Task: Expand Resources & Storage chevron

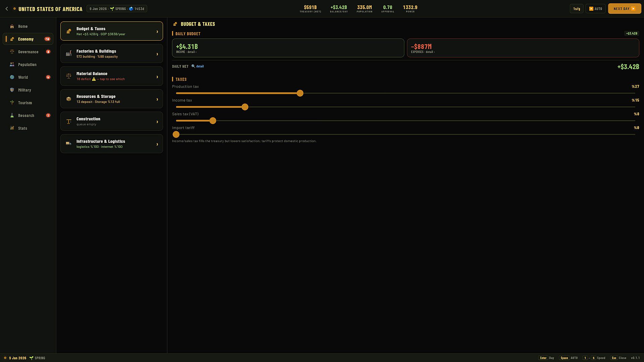Action: click(157, 99)
